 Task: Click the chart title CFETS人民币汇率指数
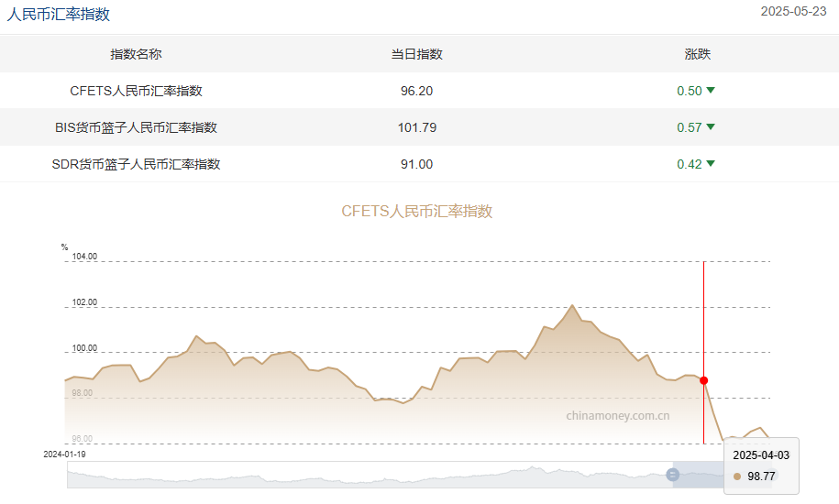417,211
